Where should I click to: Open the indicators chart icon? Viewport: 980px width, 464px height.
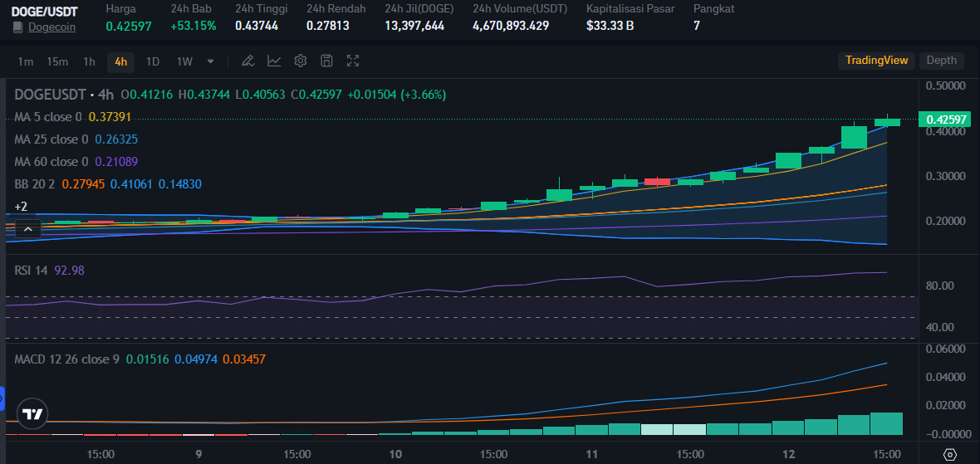pyautogui.click(x=274, y=61)
